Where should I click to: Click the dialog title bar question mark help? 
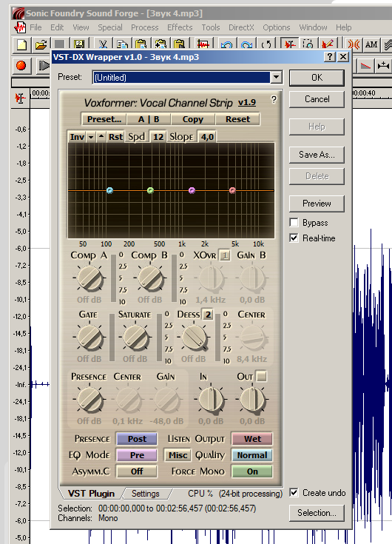(x=329, y=57)
